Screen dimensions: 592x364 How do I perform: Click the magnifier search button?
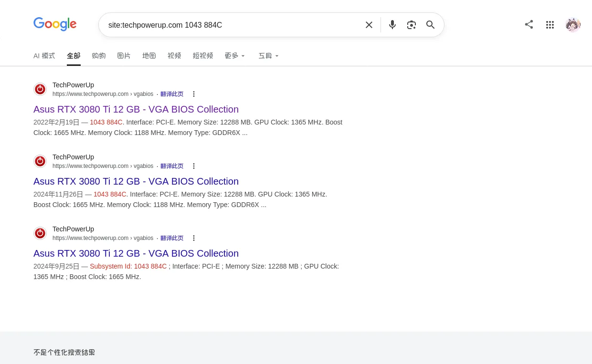431,25
